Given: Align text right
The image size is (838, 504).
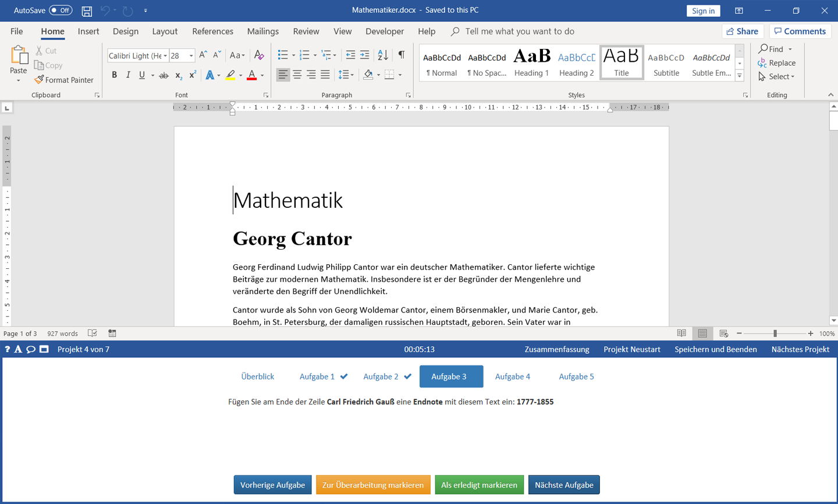Looking at the screenshot, I should (x=311, y=74).
